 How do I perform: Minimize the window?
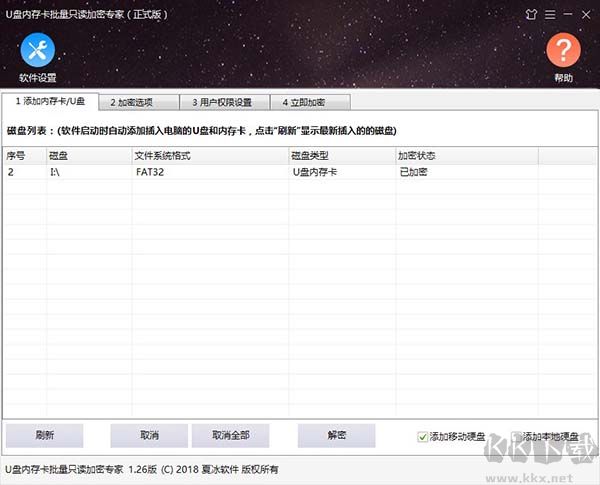(x=568, y=14)
